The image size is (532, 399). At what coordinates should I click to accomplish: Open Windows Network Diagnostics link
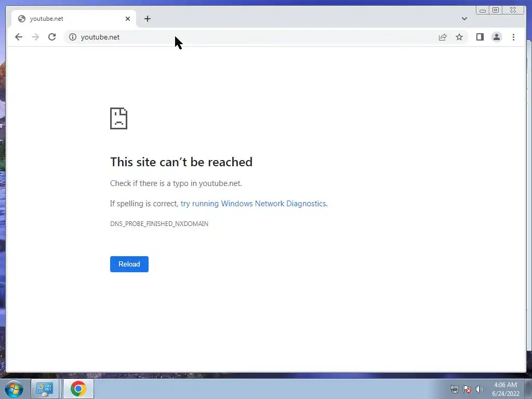[x=254, y=204]
